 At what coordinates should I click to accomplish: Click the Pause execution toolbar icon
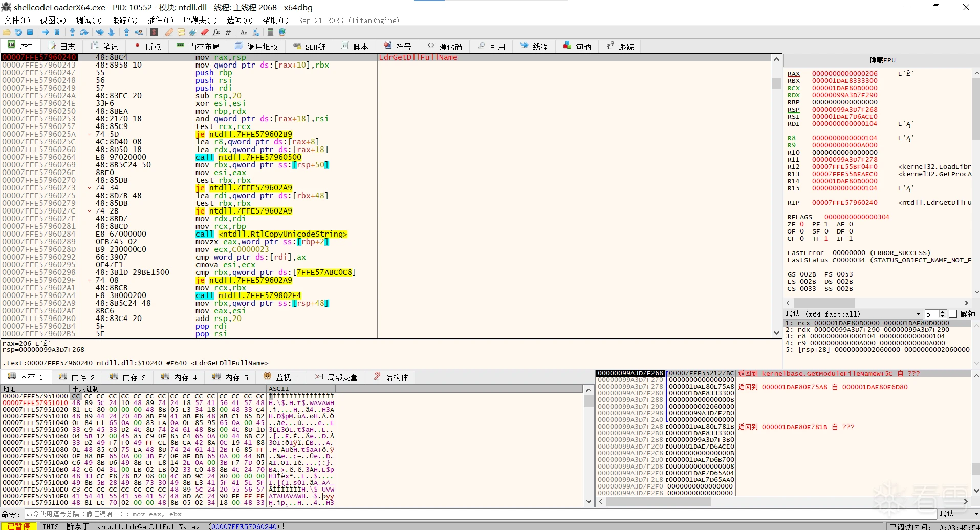57,32
